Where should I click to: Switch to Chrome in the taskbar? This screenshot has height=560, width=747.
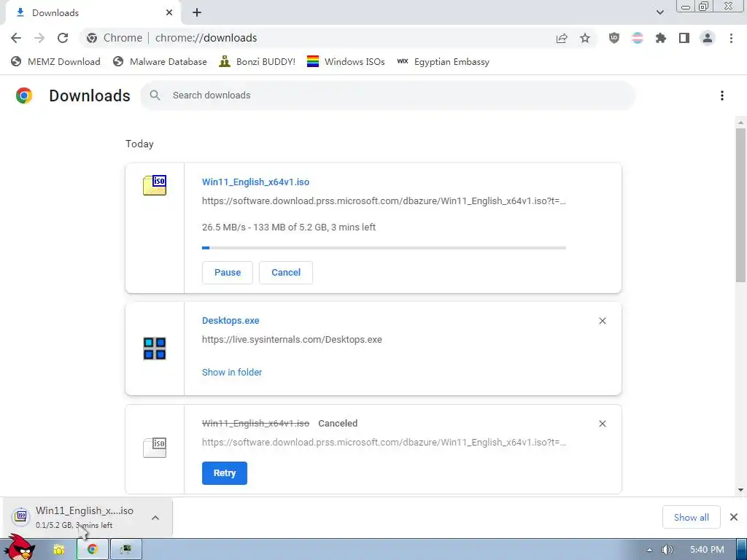pos(93,550)
